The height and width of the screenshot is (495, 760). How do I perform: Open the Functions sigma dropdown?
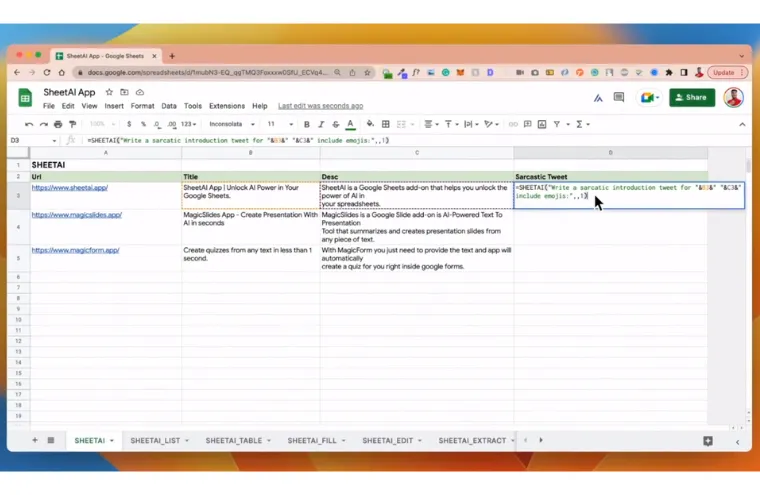click(583, 124)
